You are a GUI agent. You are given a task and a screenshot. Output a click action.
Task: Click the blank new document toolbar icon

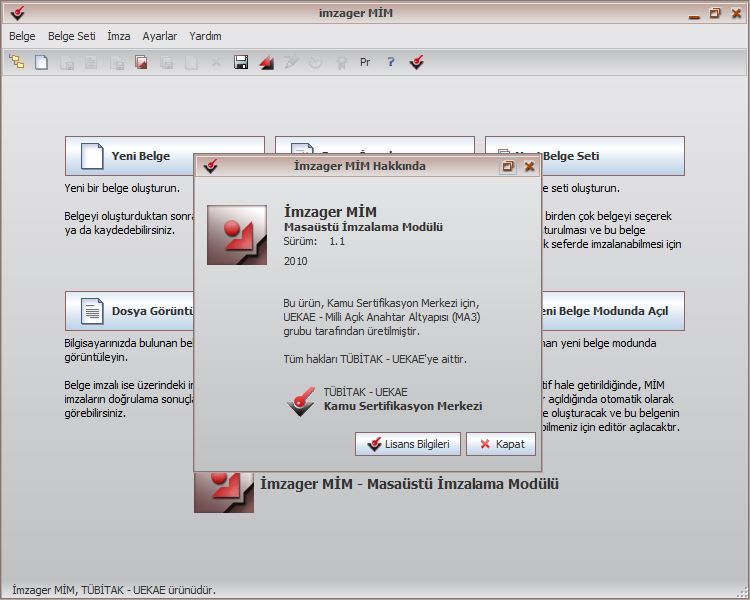pyautogui.click(x=42, y=62)
